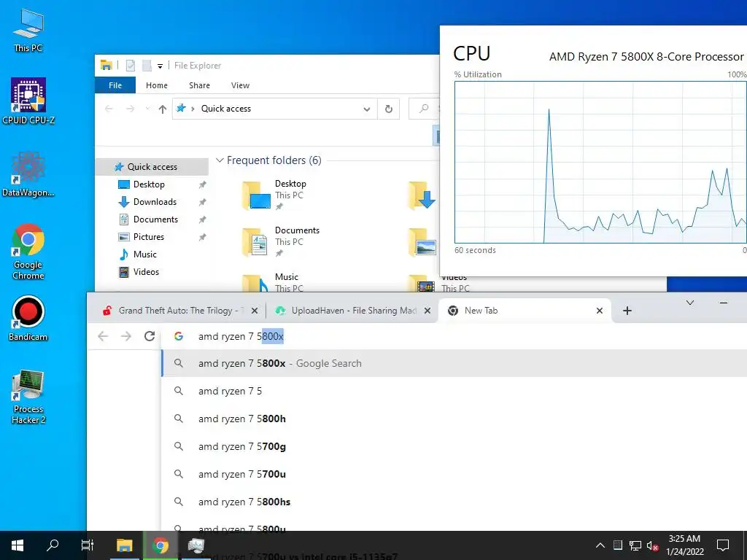Open the This PC desktop icon
Viewport: 747px width, 560px height.
click(28, 31)
